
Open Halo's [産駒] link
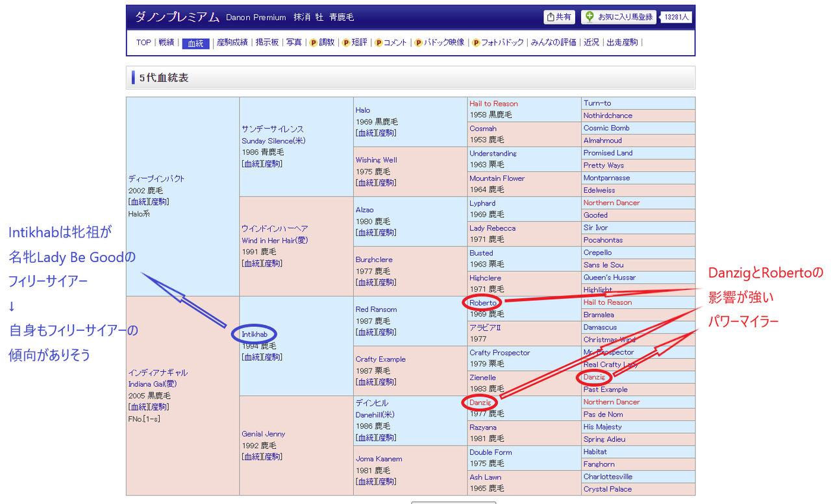(x=387, y=133)
